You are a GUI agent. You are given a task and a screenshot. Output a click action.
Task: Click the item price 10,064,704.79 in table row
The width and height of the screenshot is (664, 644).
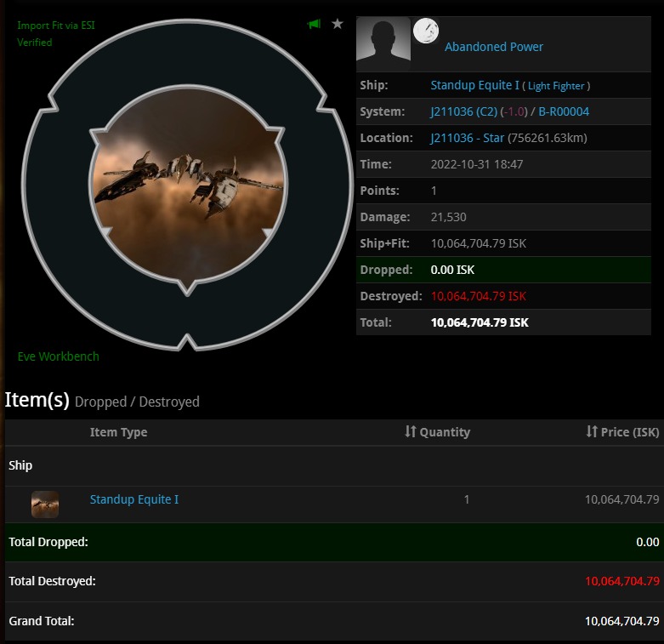(x=622, y=499)
